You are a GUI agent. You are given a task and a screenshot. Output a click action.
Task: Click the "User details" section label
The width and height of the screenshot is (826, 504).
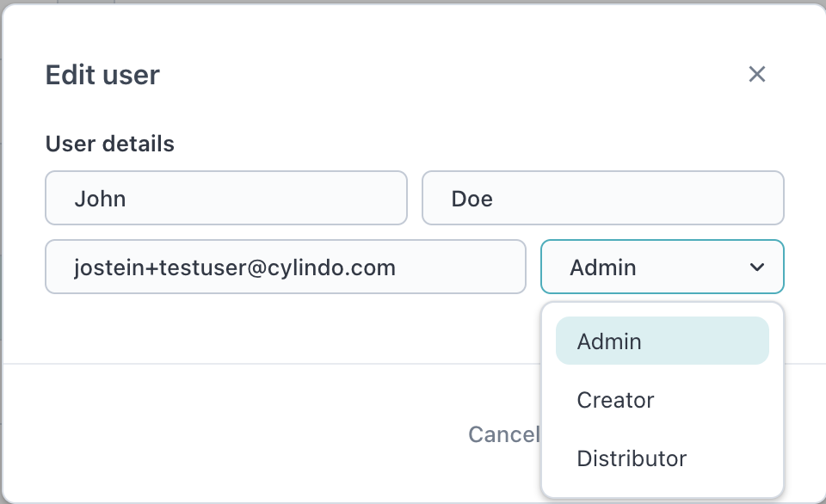(110, 144)
